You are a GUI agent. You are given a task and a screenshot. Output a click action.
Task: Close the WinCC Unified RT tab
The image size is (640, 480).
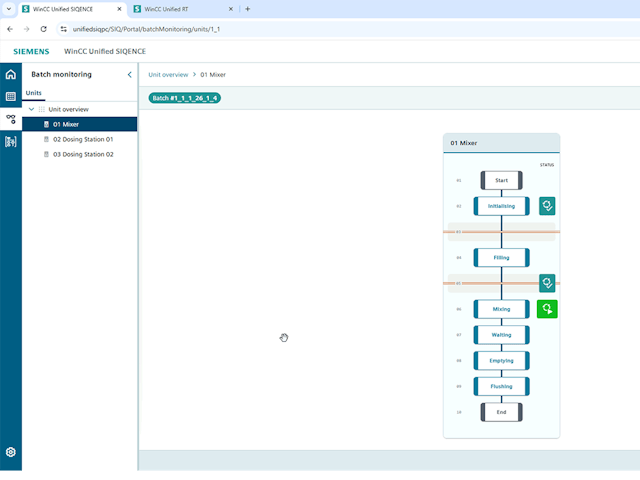pos(231,9)
